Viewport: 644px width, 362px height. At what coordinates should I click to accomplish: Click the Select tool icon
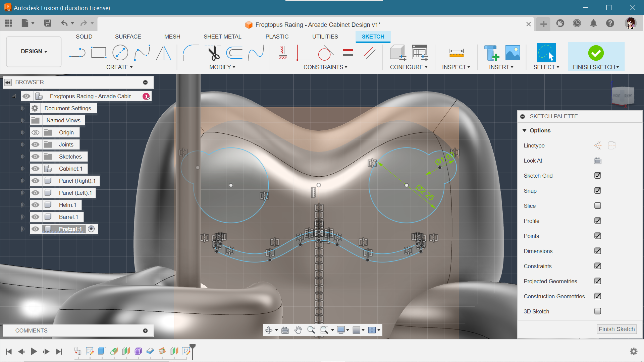click(x=546, y=53)
